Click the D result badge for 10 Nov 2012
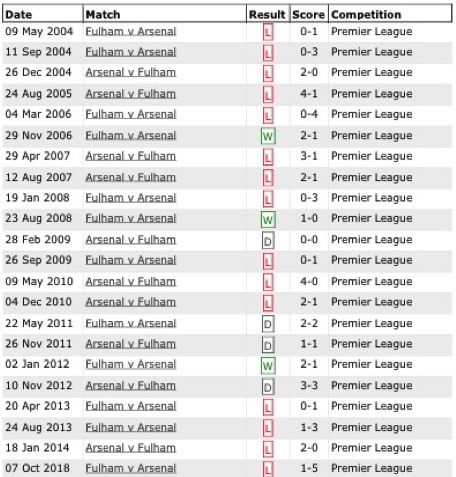 [268, 387]
